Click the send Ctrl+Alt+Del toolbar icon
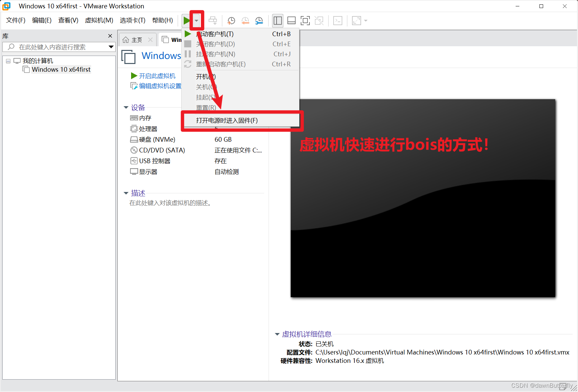Viewport: 578px width, 392px height. (213, 21)
